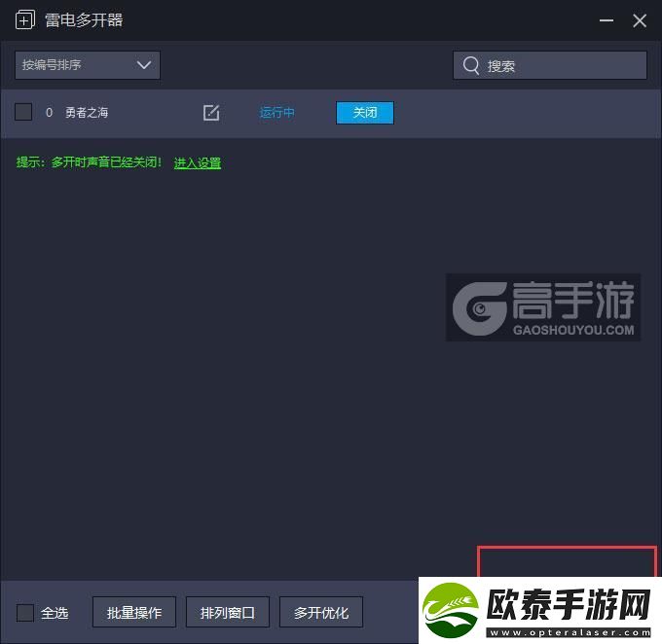The image size is (662, 644).
Task: Click the multi-instance plus icon in title bar
Action: 25,19
